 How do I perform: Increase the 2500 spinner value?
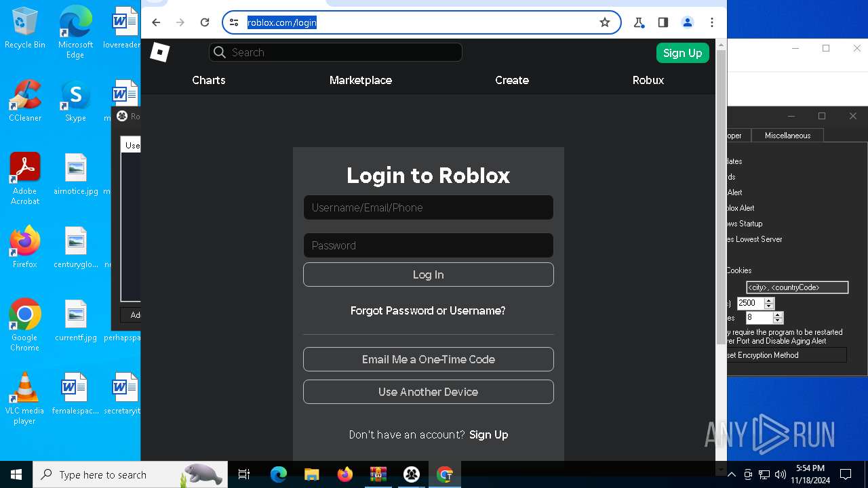click(x=769, y=300)
